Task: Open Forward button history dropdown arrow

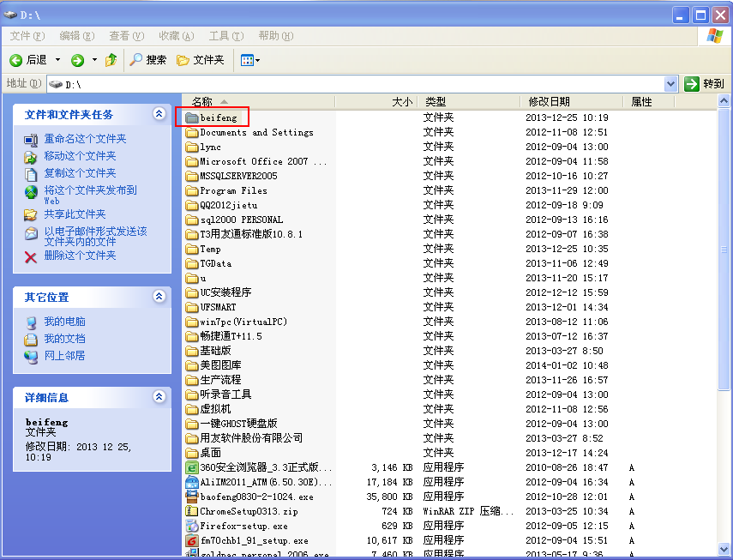Action: [94, 60]
